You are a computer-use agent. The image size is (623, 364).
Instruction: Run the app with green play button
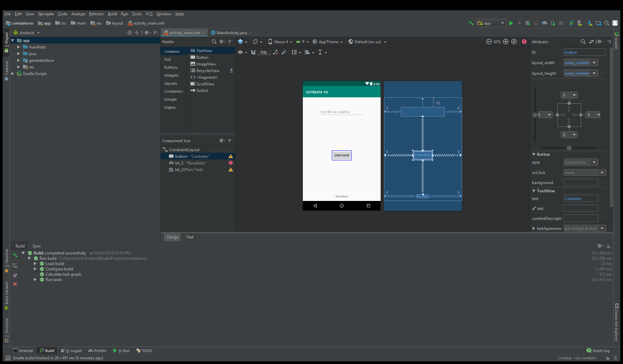pyautogui.click(x=511, y=23)
